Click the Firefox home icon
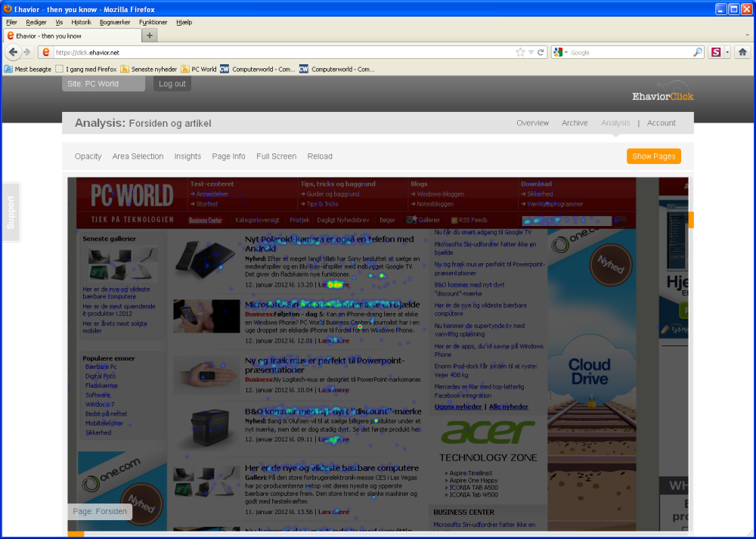The image size is (756, 539). pos(742,52)
